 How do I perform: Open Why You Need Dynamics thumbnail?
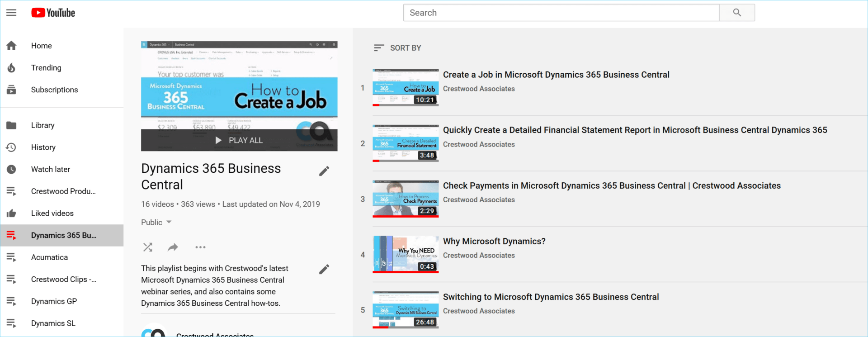(x=406, y=255)
